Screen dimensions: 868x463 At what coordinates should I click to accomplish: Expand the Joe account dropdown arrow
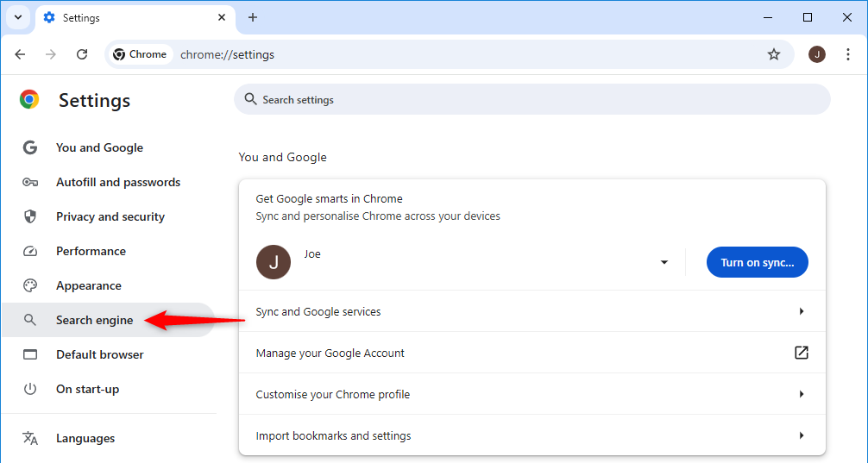(x=664, y=262)
